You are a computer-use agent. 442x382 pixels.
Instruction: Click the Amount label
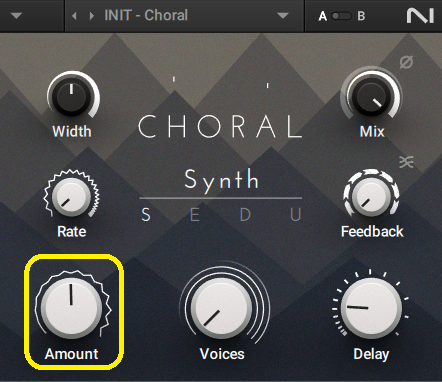(x=72, y=354)
